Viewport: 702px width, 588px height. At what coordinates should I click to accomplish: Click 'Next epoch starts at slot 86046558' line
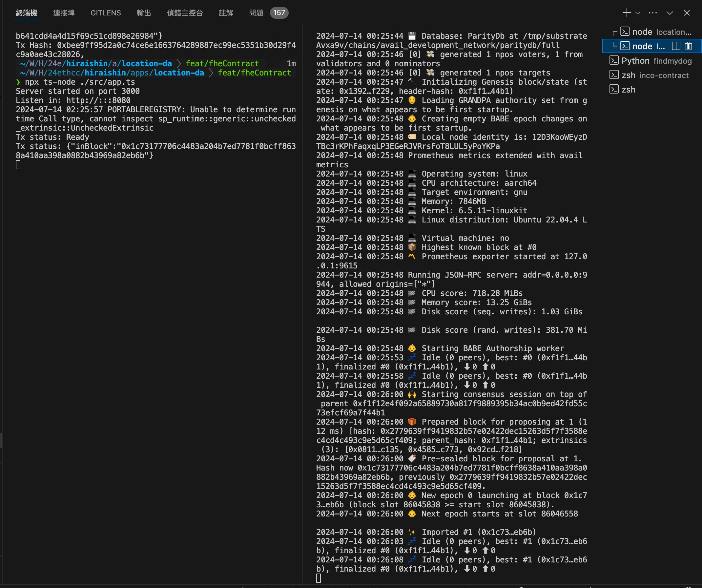[447, 514]
